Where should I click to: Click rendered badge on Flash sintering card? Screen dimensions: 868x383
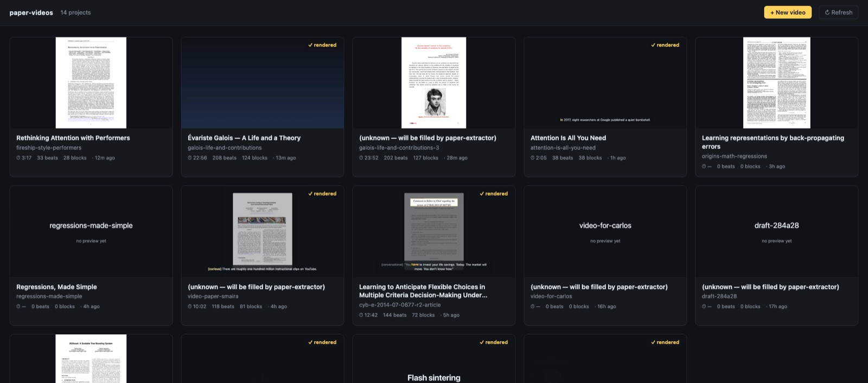tap(494, 342)
